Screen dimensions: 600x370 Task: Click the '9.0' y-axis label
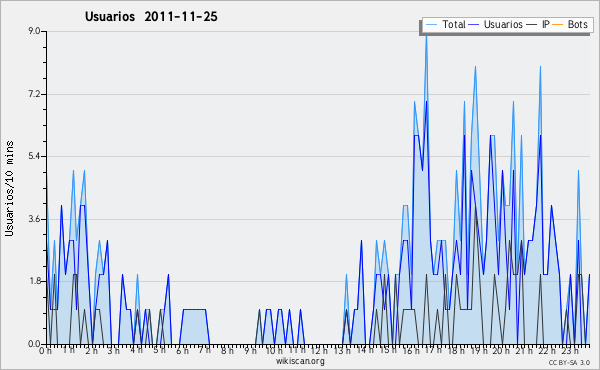(34, 31)
